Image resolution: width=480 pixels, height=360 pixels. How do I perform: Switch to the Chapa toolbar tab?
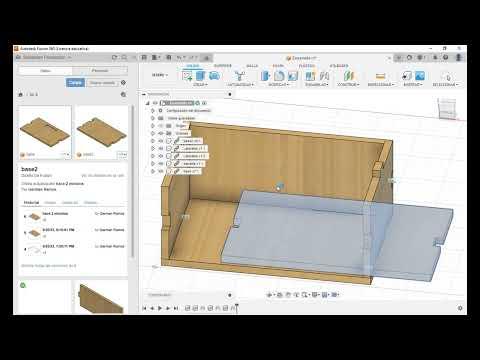tap(278, 66)
